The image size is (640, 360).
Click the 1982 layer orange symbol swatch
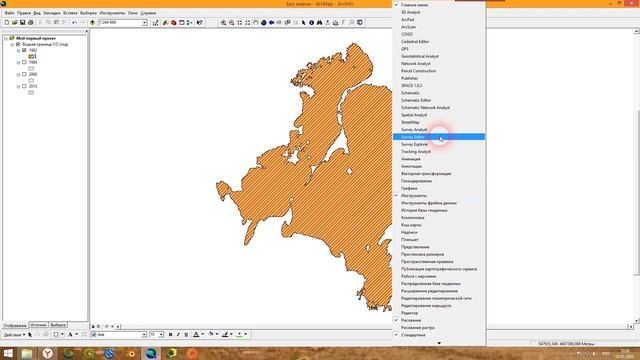point(31,56)
